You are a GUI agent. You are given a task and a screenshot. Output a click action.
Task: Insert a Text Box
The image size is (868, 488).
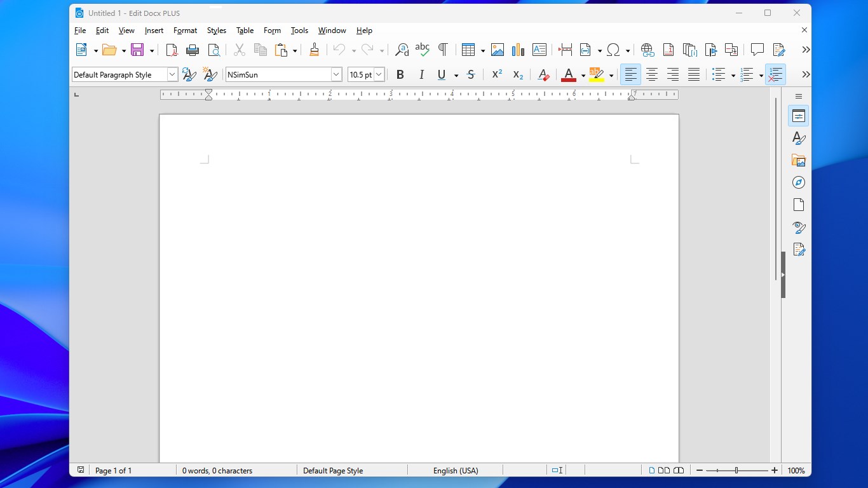click(539, 50)
